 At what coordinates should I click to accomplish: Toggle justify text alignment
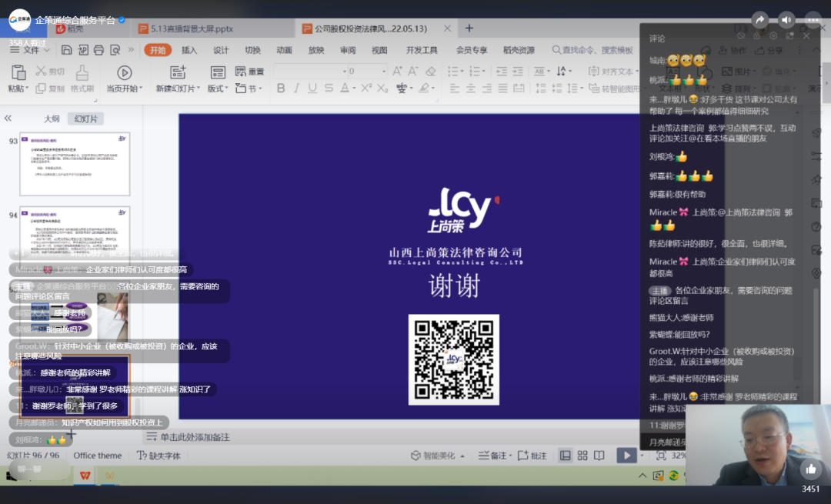coord(502,88)
